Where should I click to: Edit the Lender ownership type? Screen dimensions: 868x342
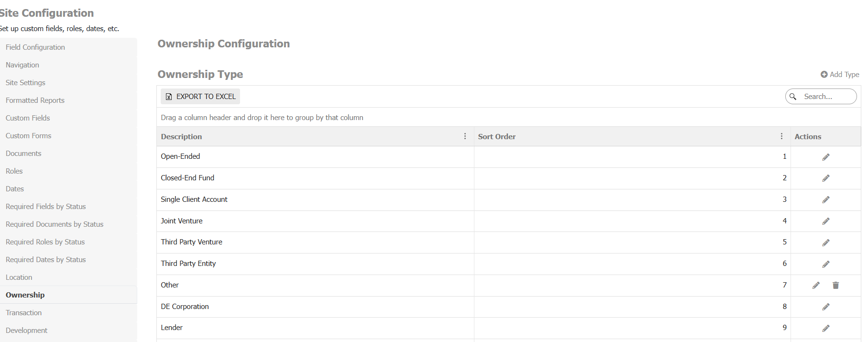point(825,328)
